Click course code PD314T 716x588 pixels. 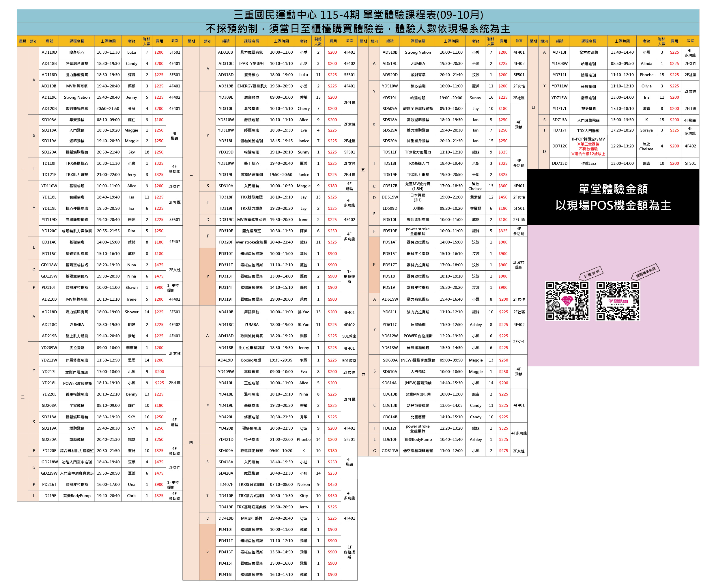[226, 288]
